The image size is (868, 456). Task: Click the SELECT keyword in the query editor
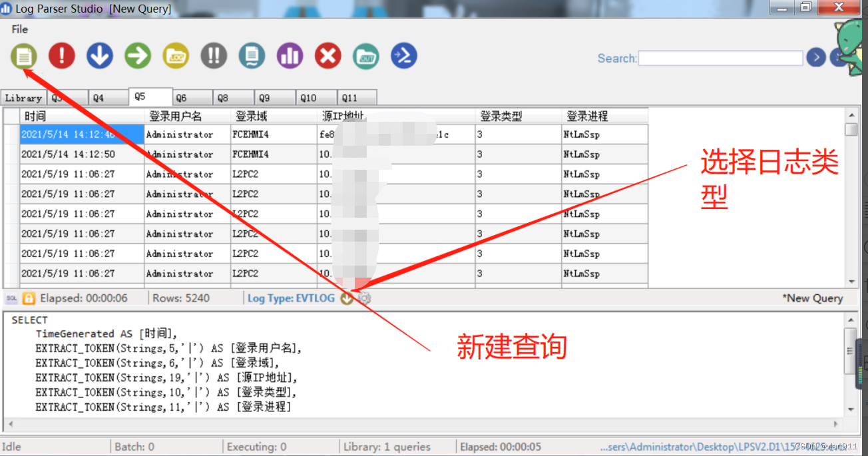[x=30, y=320]
